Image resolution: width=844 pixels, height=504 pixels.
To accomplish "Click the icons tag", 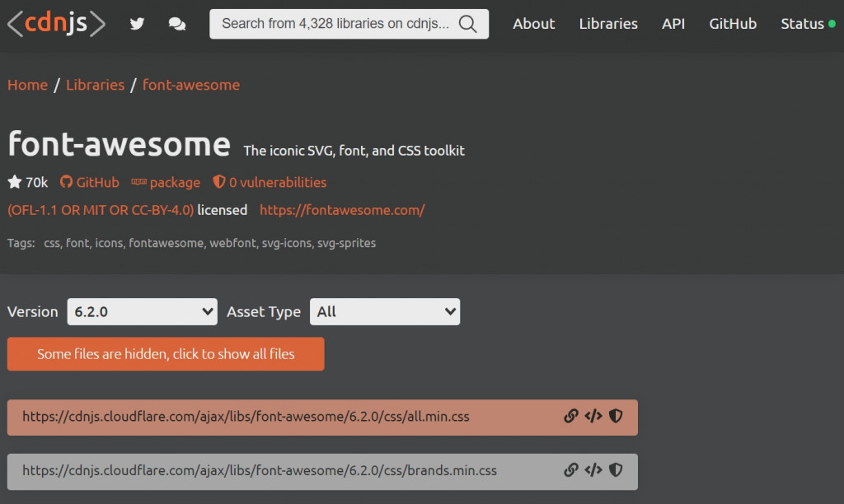I will click(x=109, y=243).
